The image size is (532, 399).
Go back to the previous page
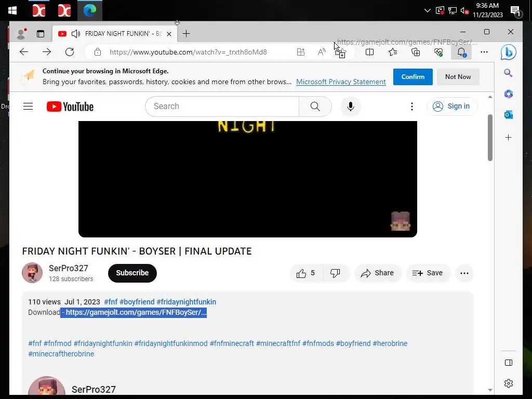(x=24, y=52)
